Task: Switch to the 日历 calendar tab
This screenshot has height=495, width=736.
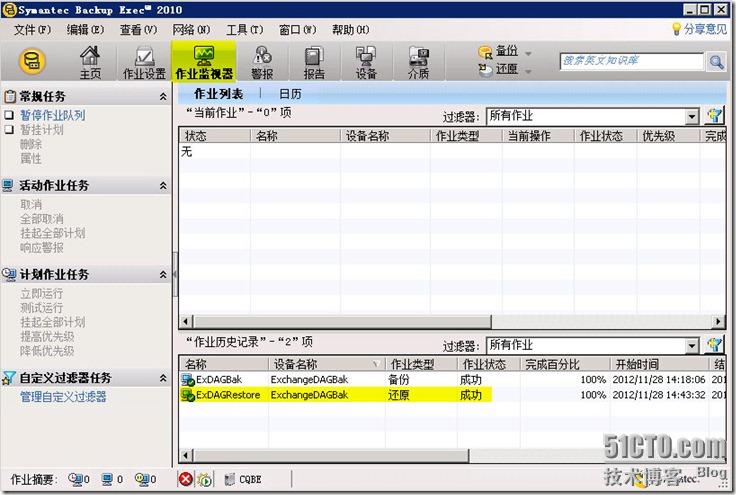Action: 290,94
